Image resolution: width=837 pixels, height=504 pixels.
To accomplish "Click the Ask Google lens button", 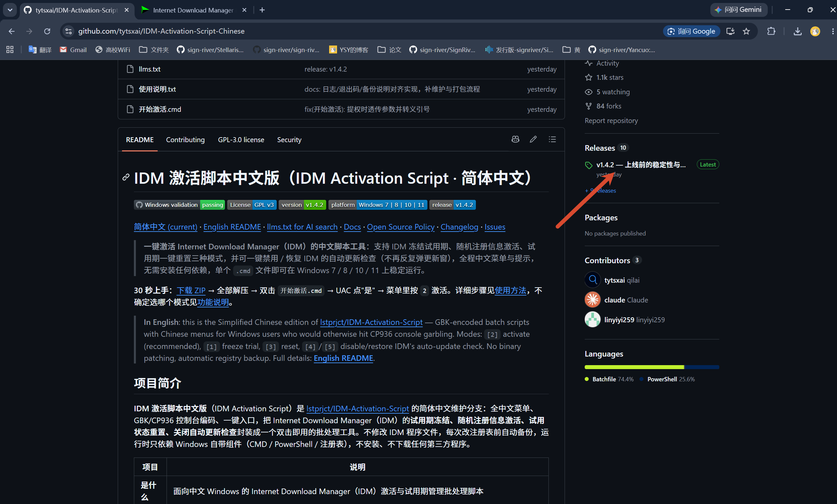I will click(x=691, y=31).
